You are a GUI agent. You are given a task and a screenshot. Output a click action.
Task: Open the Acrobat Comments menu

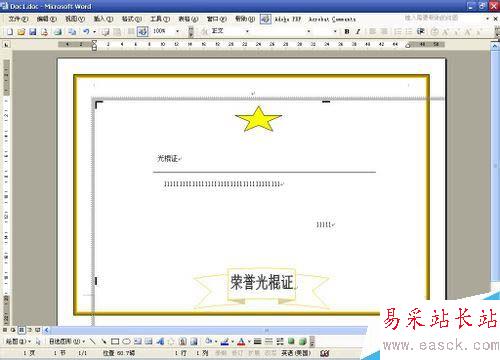332,19
